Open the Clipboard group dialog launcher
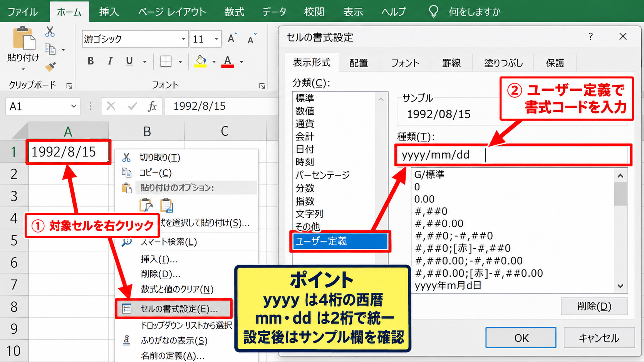The image size is (644, 362). (x=69, y=86)
